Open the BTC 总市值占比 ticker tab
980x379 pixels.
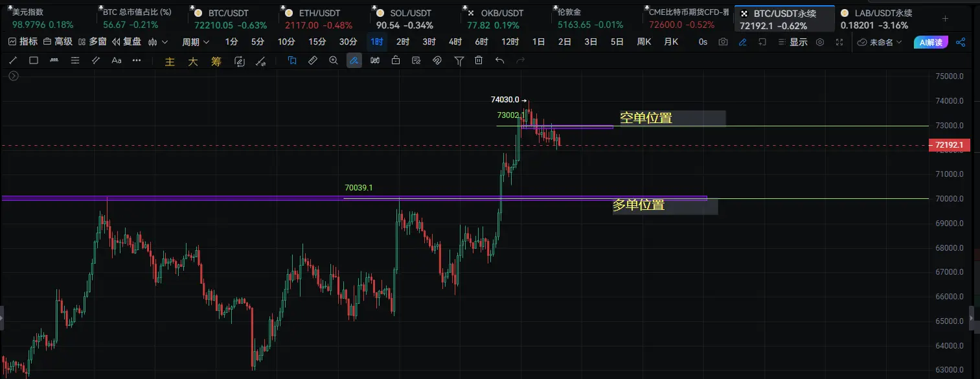point(141,19)
